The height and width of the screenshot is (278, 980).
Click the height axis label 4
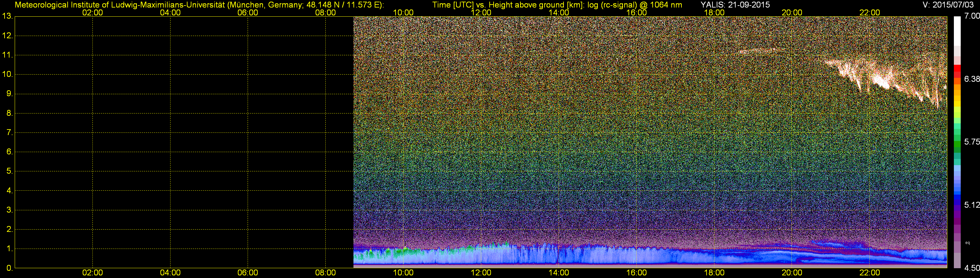point(9,190)
